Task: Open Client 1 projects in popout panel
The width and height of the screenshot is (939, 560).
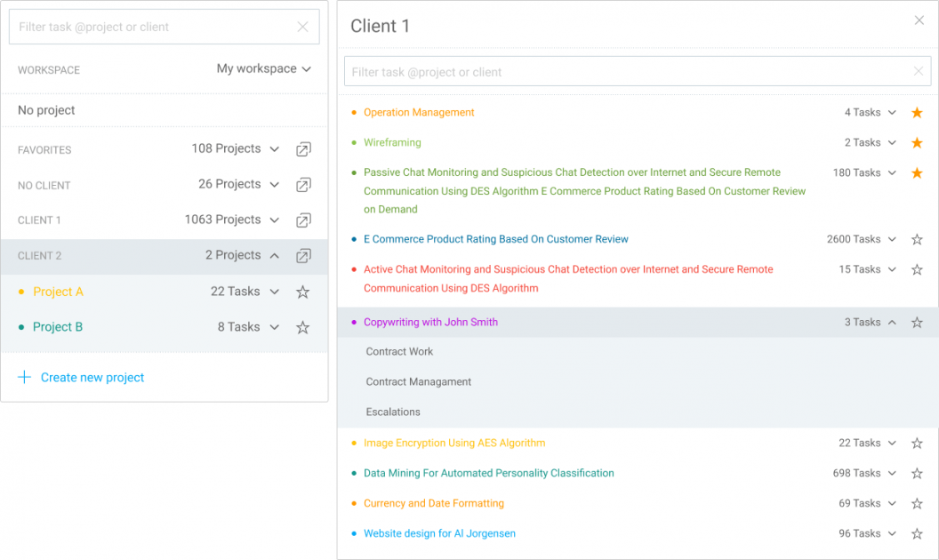Action: tap(303, 220)
